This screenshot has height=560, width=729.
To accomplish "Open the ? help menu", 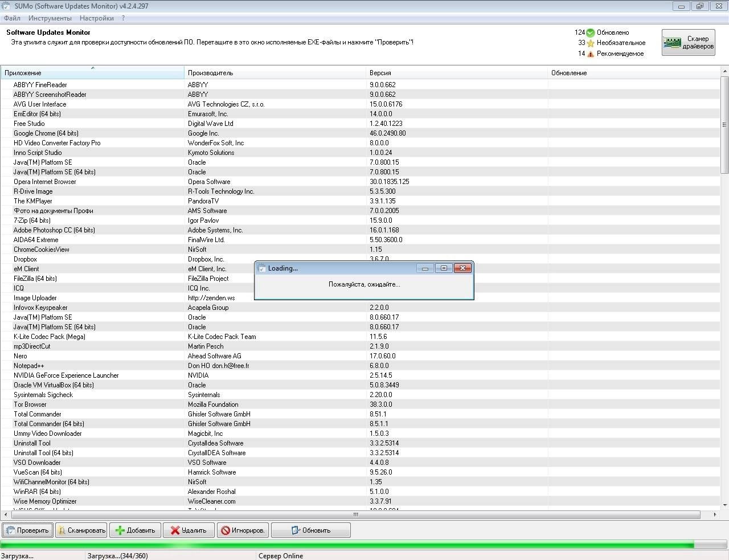I will tap(123, 18).
